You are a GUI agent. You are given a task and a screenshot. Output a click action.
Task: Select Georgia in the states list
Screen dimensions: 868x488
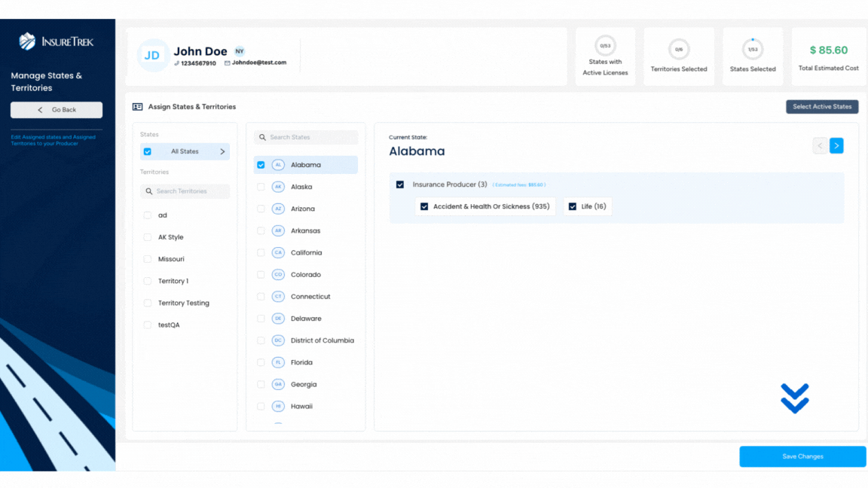pos(304,384)
